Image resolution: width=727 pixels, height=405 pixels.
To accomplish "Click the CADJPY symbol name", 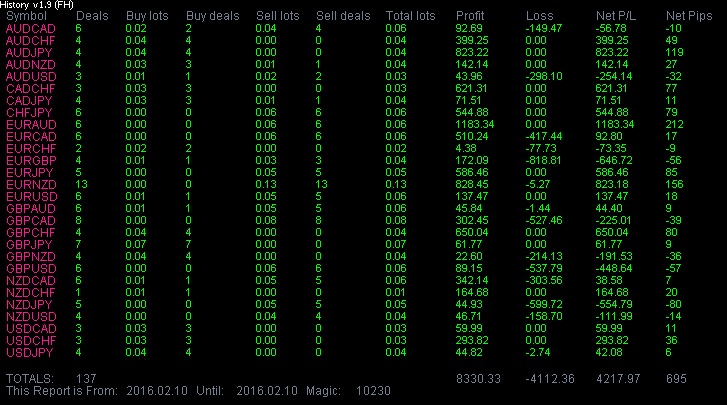I will 29,101.
